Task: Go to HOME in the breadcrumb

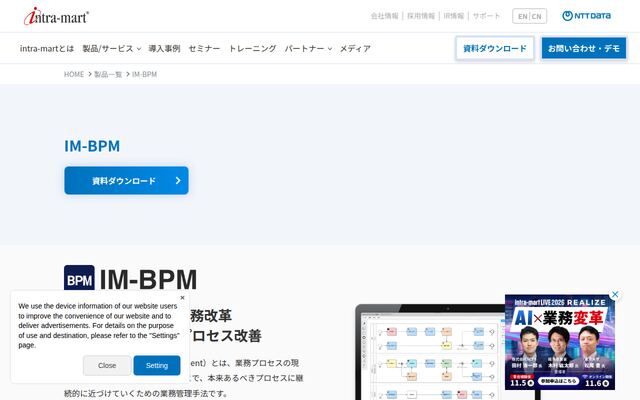Action: point(74,74)
